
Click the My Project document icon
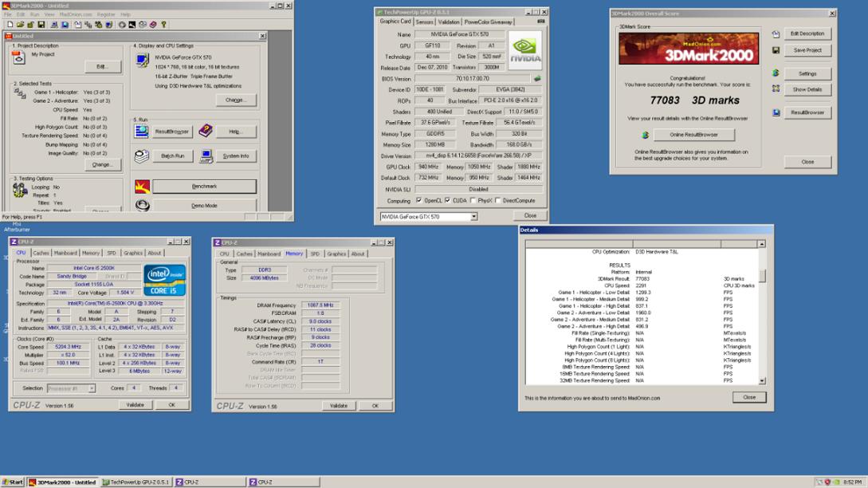pyautogui.click(x=19, y=57)
